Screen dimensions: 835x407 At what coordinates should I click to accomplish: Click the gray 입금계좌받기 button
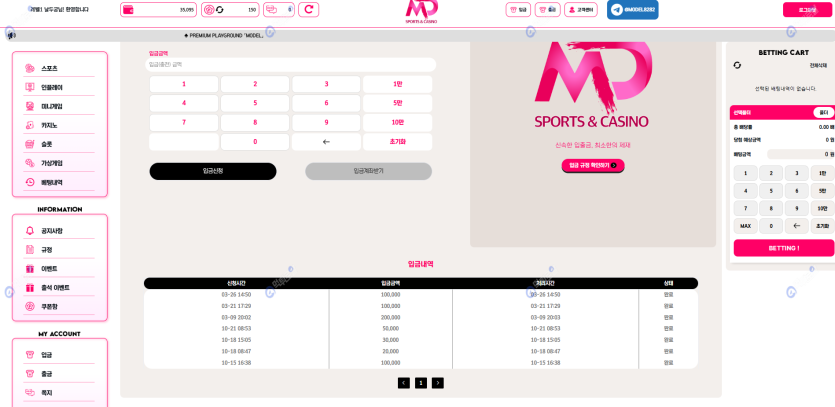pyautogui.click(x=369, y=171)
